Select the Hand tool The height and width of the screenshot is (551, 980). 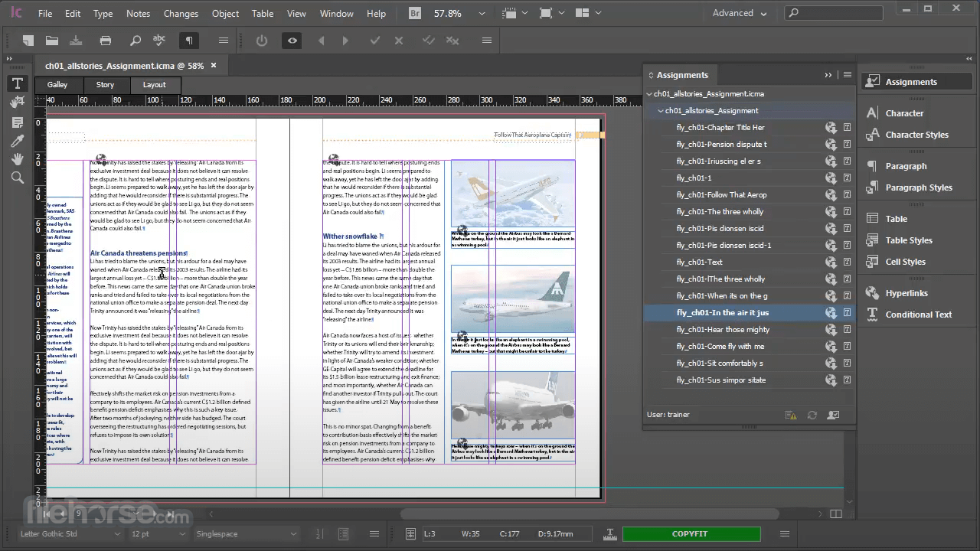click(x=17, y=159)
